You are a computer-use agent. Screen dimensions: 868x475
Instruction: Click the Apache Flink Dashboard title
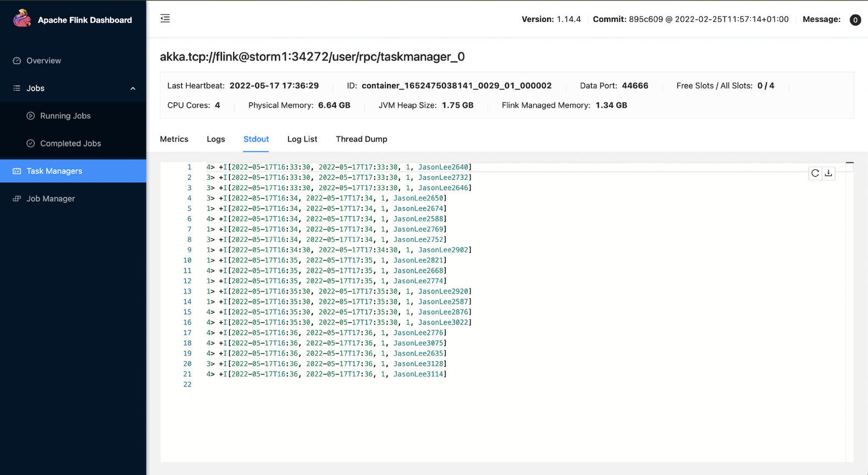(85, 20)
